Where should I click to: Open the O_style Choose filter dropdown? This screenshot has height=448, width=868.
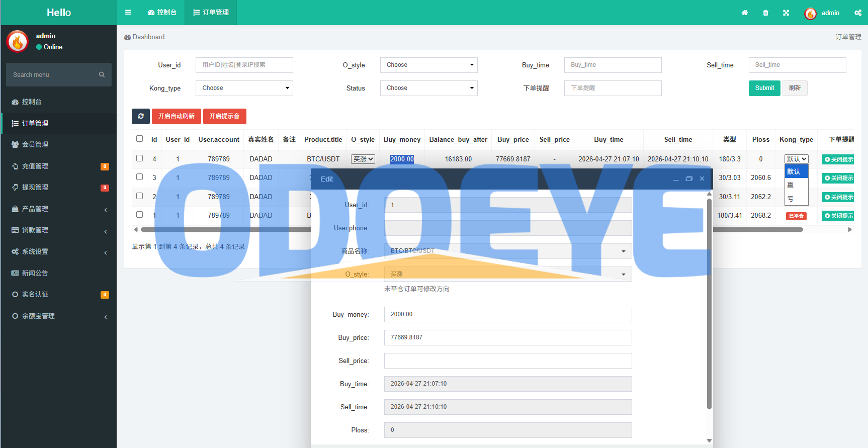[x=428, y=65]
